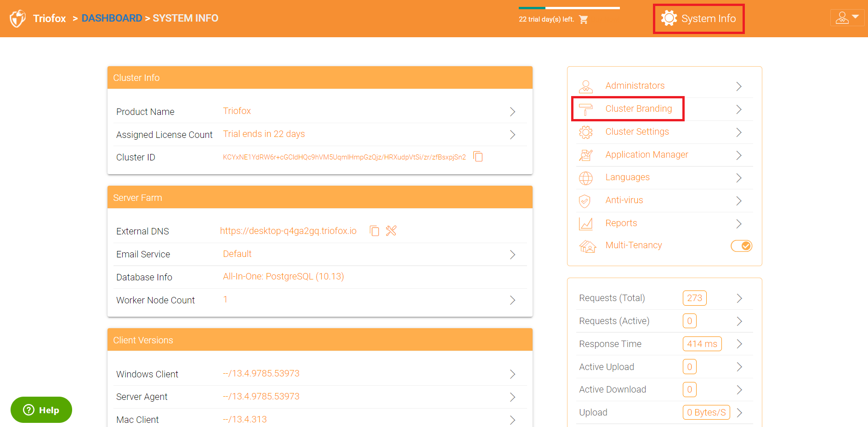Click the Triofox brand name link

point(50,18)
